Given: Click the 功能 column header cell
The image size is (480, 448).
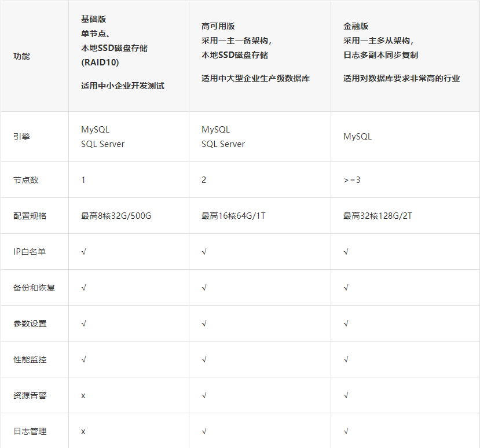Looking at the screenshot, I should coord(21,56).
